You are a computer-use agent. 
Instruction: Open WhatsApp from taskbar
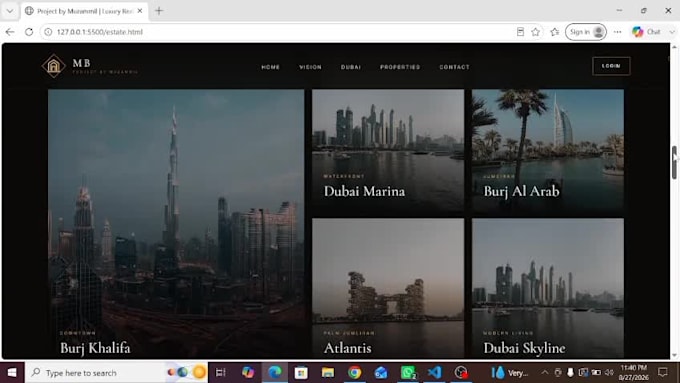point(408,372)
